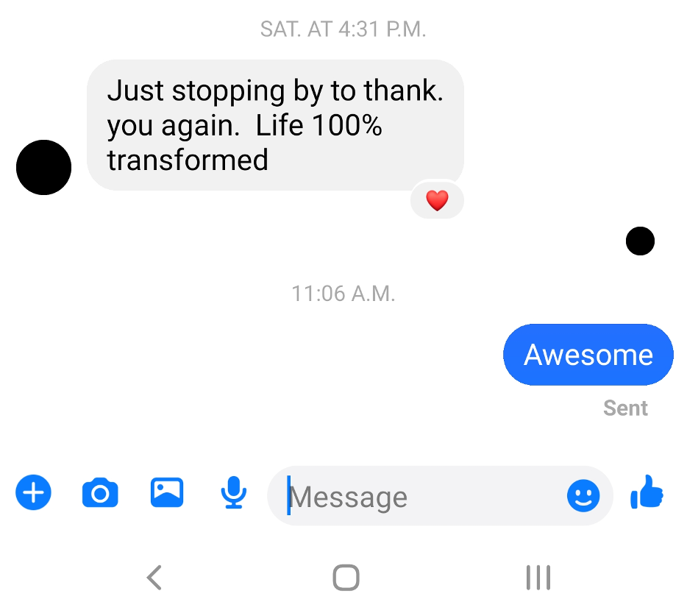The width and height of the screenshot is (687, 616).
Task: Open the photo gallery picker icon
Action: [x=167, y=492]
